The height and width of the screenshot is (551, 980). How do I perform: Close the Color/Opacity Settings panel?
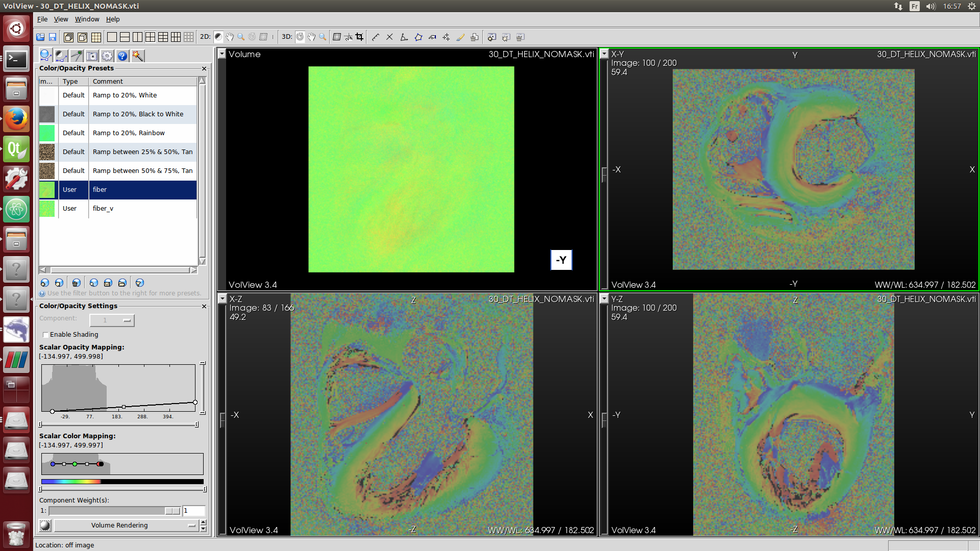(204, 306)
